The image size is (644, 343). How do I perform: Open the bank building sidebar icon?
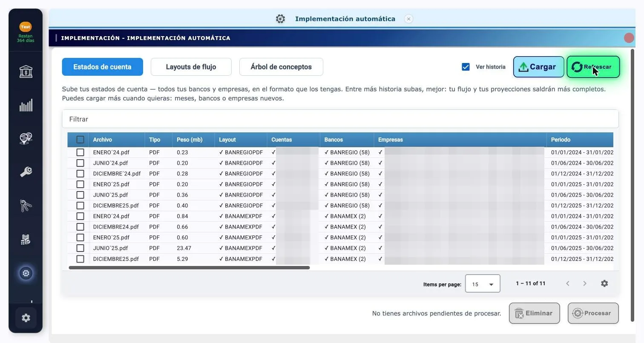(x=26, y=71)
